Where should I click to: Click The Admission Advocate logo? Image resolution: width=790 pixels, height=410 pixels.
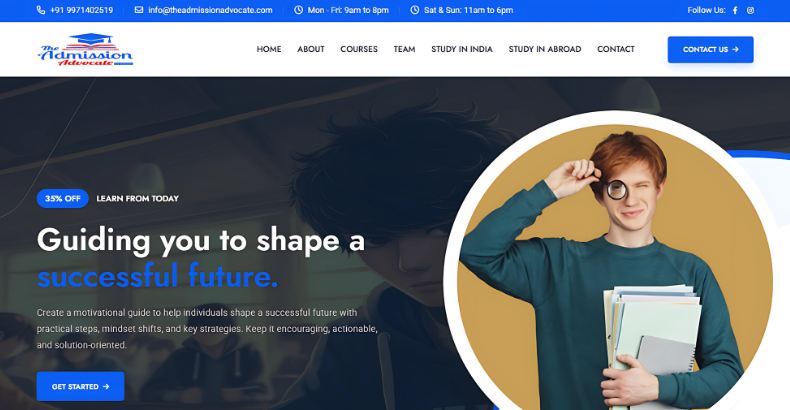pos(85,49)
